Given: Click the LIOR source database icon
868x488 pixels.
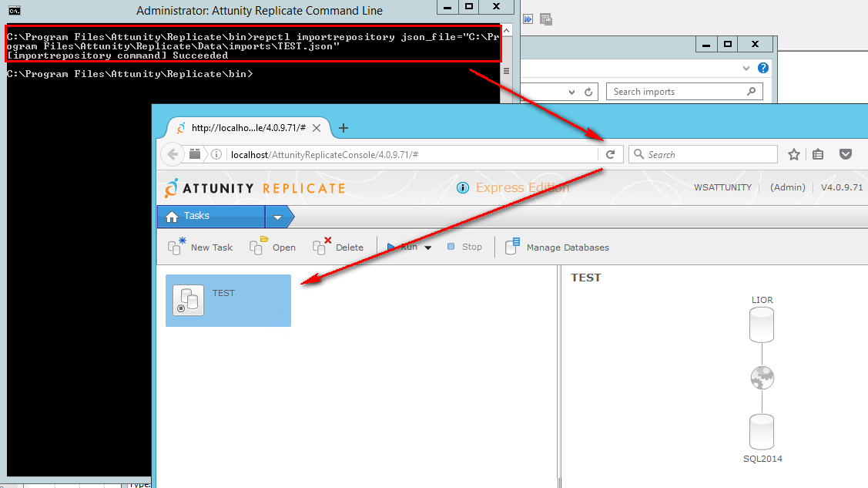Looking at the screenshot, I should click(762, 325).
